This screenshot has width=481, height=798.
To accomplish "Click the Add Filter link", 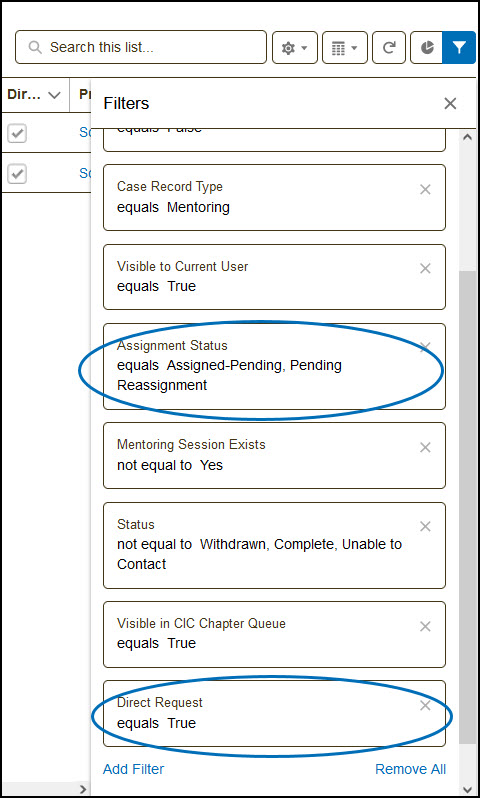I will (133, 769).
